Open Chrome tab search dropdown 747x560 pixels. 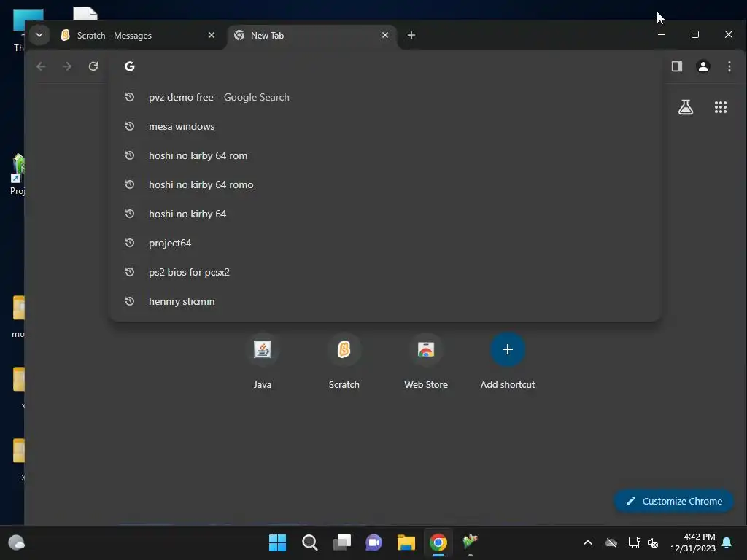click(x=39, y=35)
